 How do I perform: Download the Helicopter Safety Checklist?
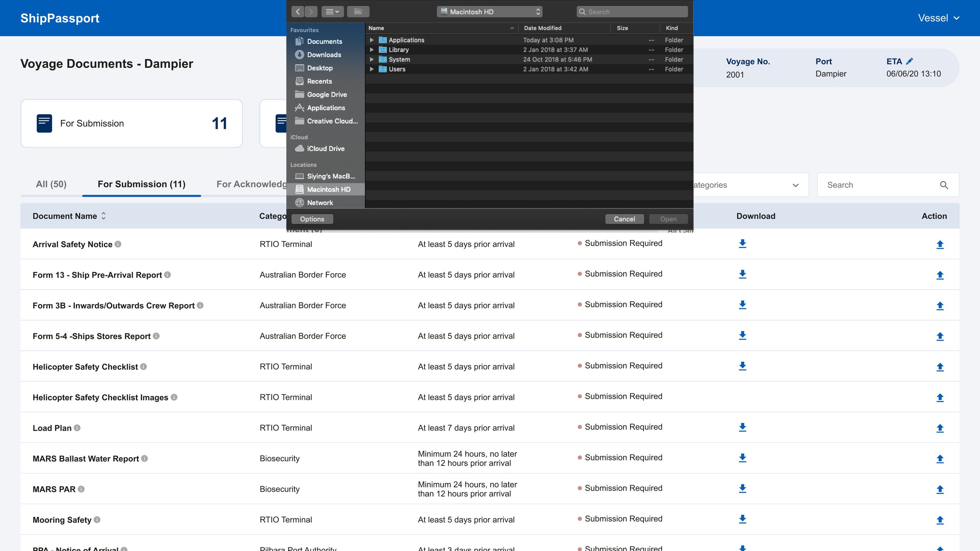click(x=742, y=366)
